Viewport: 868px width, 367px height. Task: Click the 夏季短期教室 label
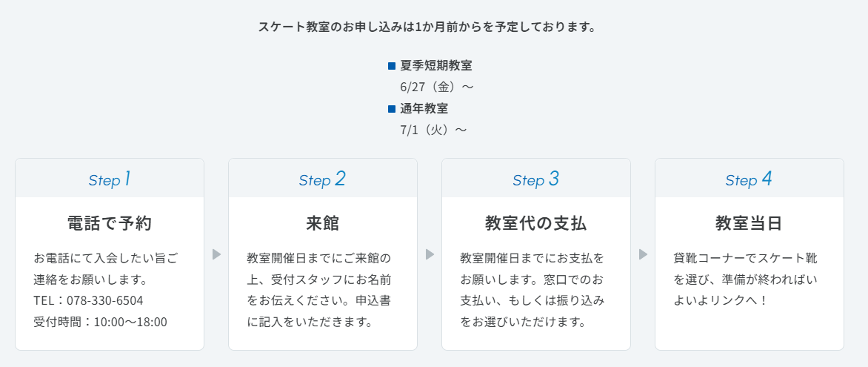(436, 66)
